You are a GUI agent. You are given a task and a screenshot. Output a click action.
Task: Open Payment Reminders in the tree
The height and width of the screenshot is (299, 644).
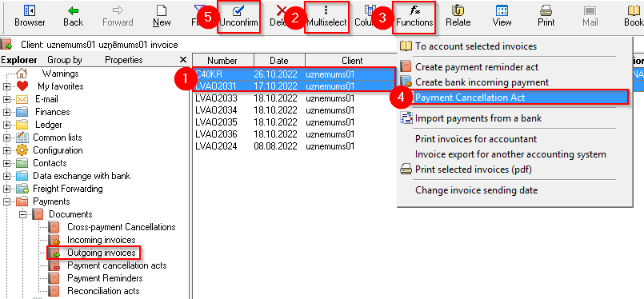[x=105, y=278]
